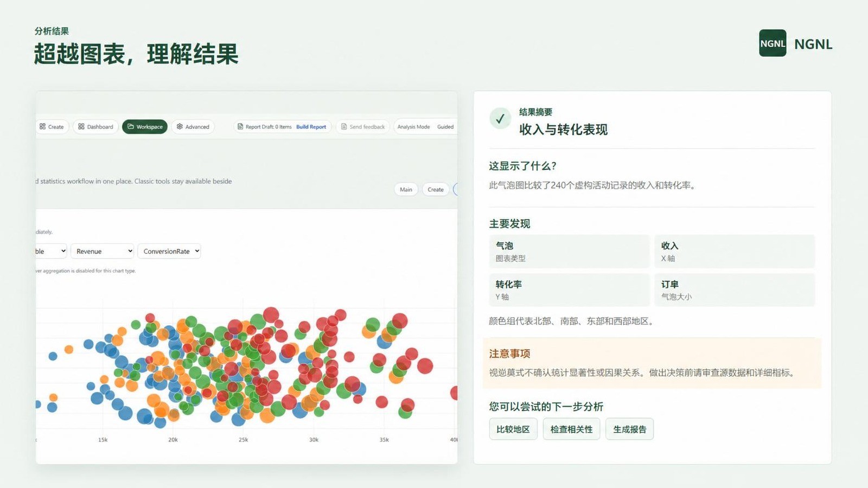Click the 35k x-axis label

tap(384, 440)
